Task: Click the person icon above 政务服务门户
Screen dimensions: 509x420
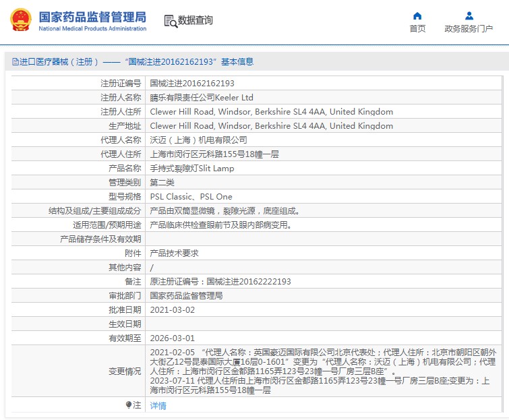Action: (469, 16)
